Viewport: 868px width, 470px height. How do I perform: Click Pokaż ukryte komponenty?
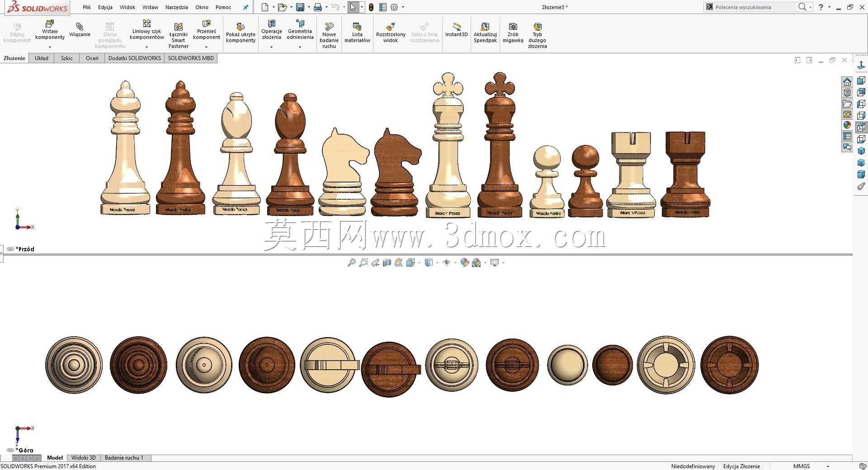click(x=241, y=33)
